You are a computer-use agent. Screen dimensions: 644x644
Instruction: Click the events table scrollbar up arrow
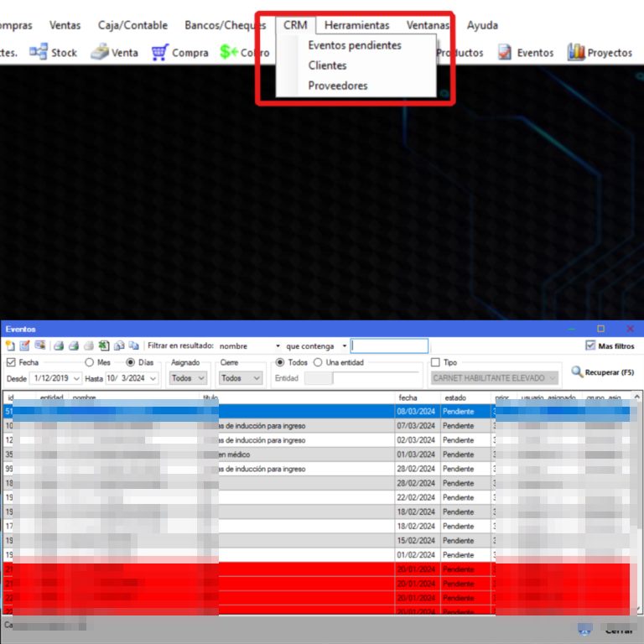636,397
